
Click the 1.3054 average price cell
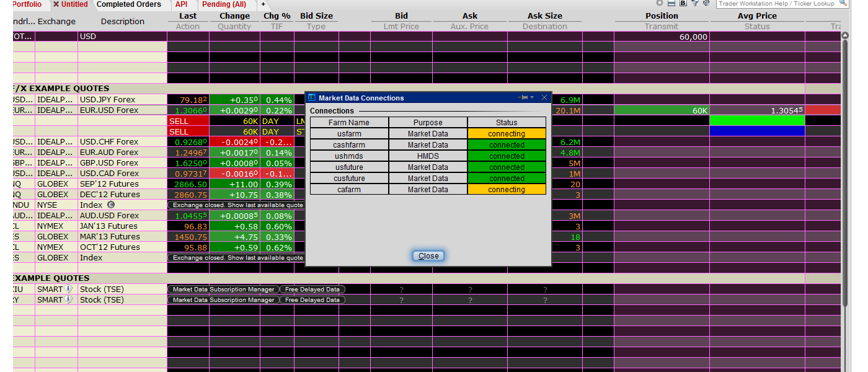(757, 110)
